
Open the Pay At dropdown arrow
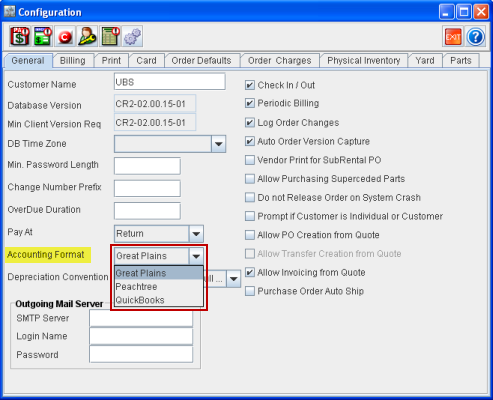click(x=196, y=234)
